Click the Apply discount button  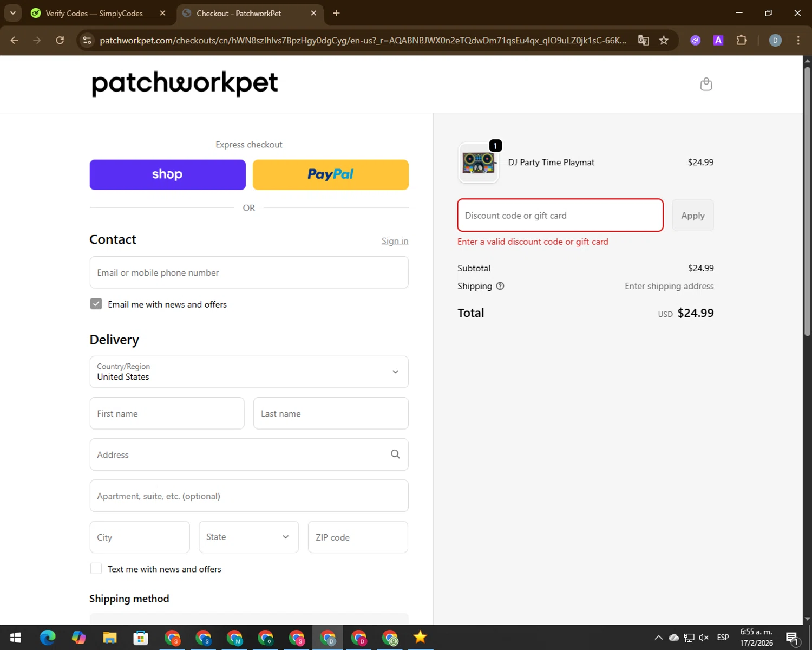pos(693,215)
